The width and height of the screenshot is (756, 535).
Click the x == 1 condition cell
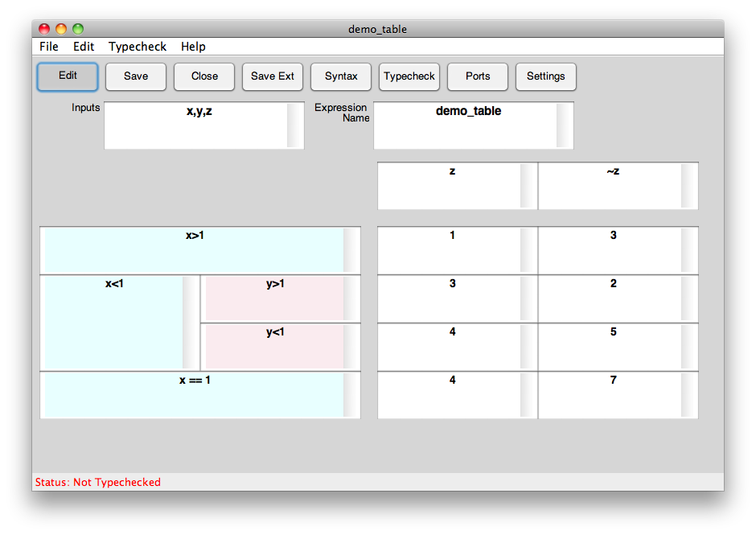point(193,395)
